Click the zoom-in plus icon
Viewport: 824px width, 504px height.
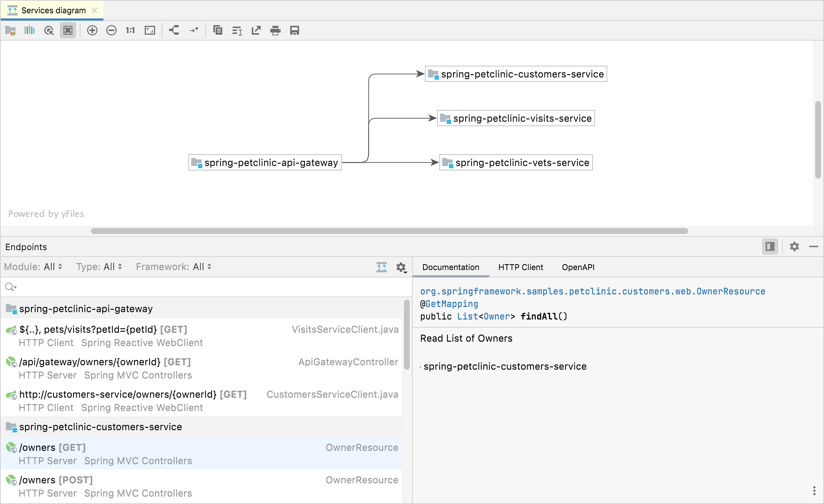pos(92,31)
